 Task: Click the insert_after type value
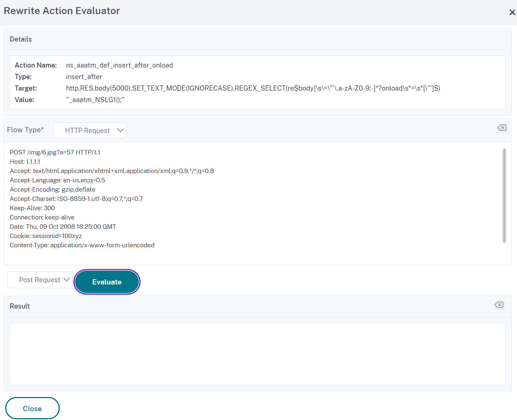[x=84, y=77]
